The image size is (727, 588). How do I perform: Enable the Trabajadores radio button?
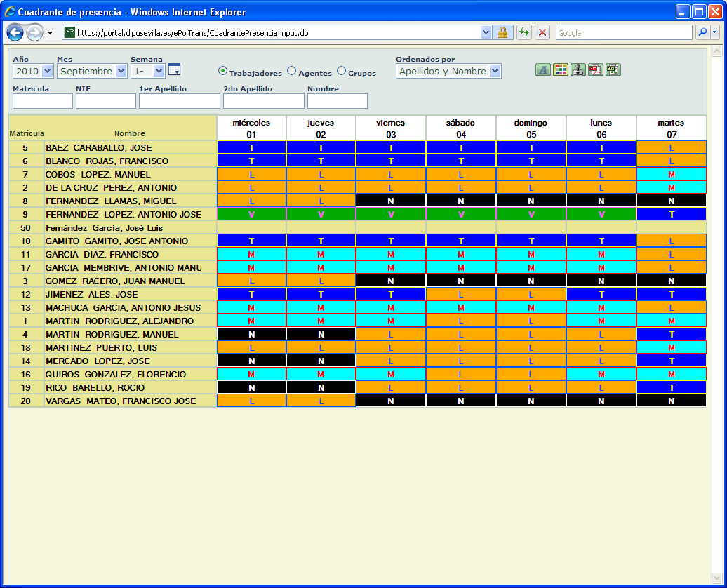(x=222, y=70)
